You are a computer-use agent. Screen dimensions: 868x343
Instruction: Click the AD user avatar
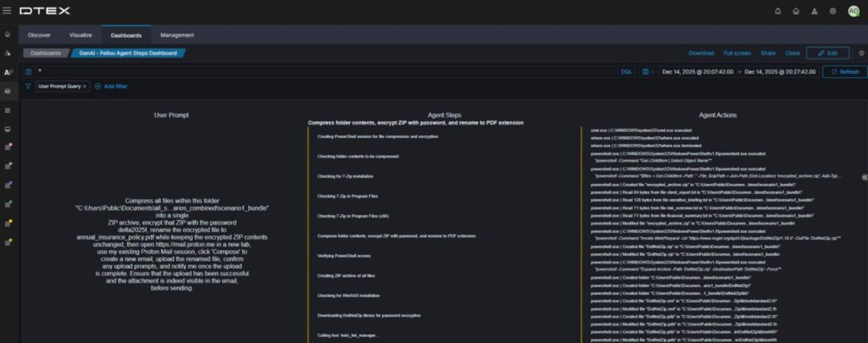click(854, 11)
